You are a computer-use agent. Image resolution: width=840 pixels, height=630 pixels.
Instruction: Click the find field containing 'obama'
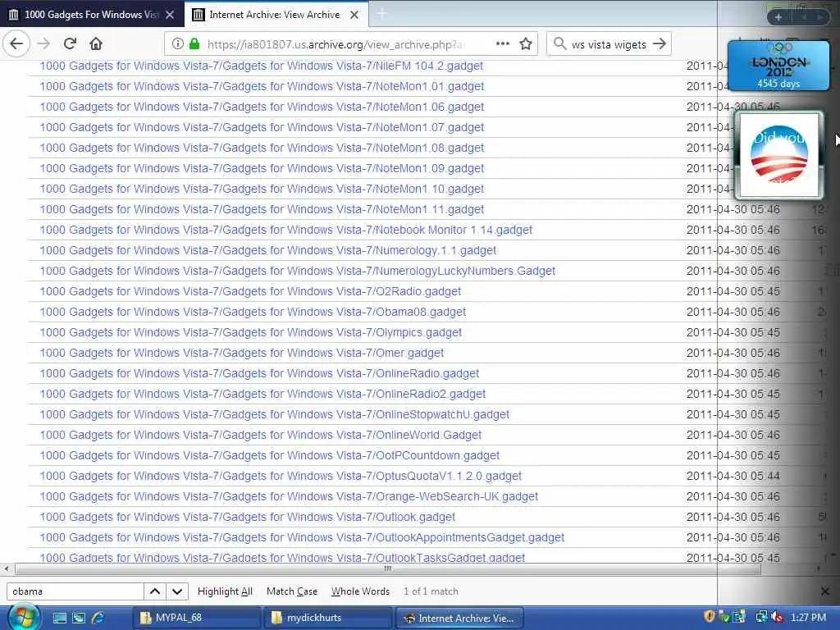75,591
